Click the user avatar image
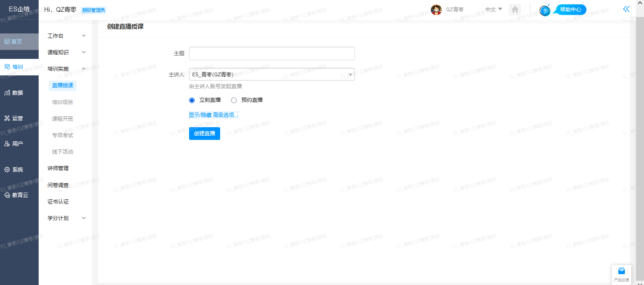This screenshot has width=644, height=285. coord(436,9)
